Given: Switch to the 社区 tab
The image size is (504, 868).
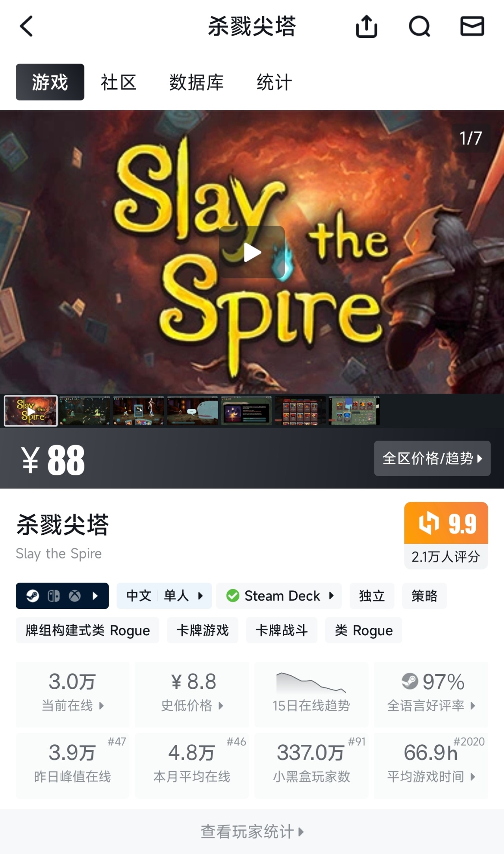Looking at the screenshot, I should (x=119, y=82).
